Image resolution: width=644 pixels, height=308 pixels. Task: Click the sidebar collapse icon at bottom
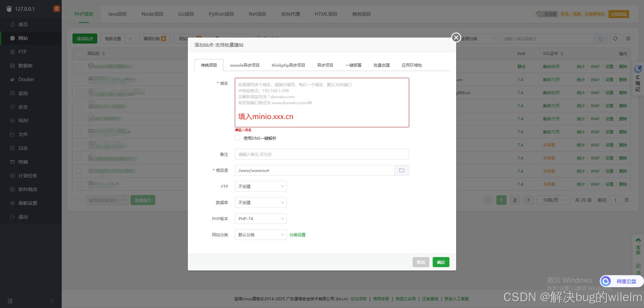pyautogui.click(x=10, y=301)
